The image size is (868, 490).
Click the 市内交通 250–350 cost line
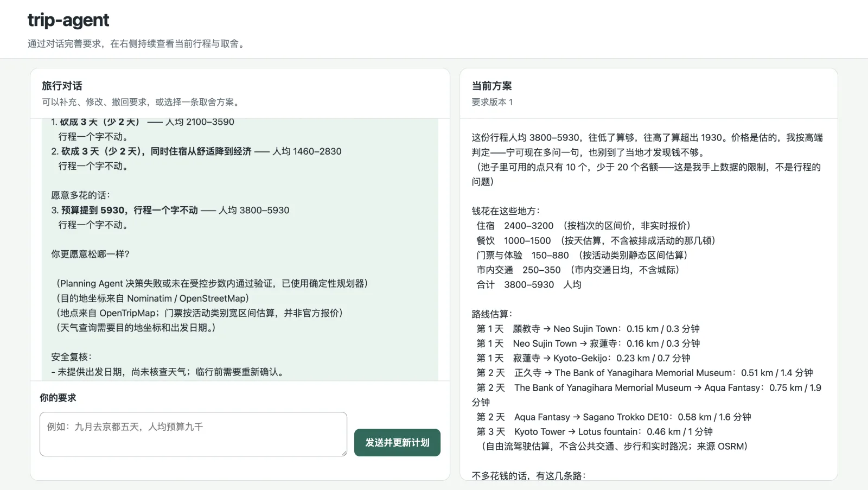tap(578, 270)
